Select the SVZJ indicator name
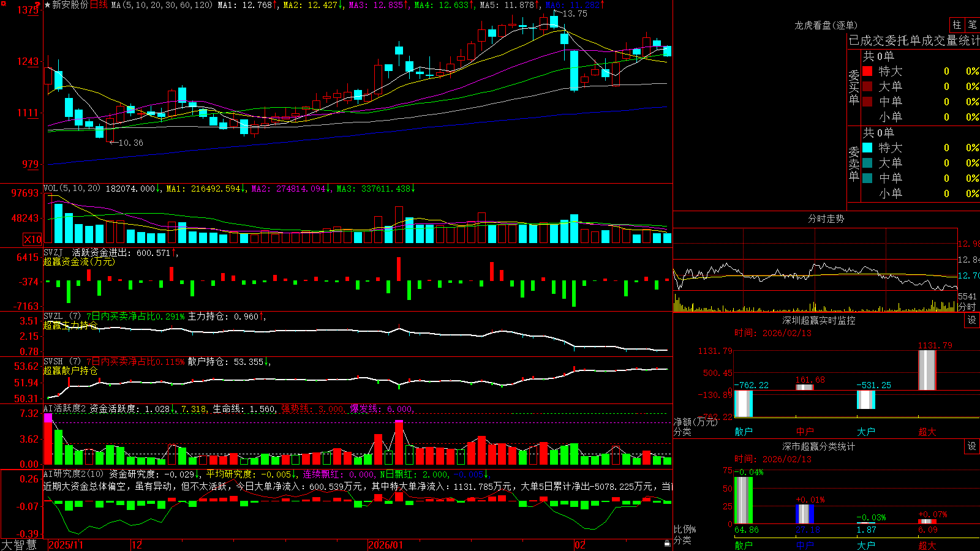980x551 pixels. pyautogui.click(x=53, y=252)
